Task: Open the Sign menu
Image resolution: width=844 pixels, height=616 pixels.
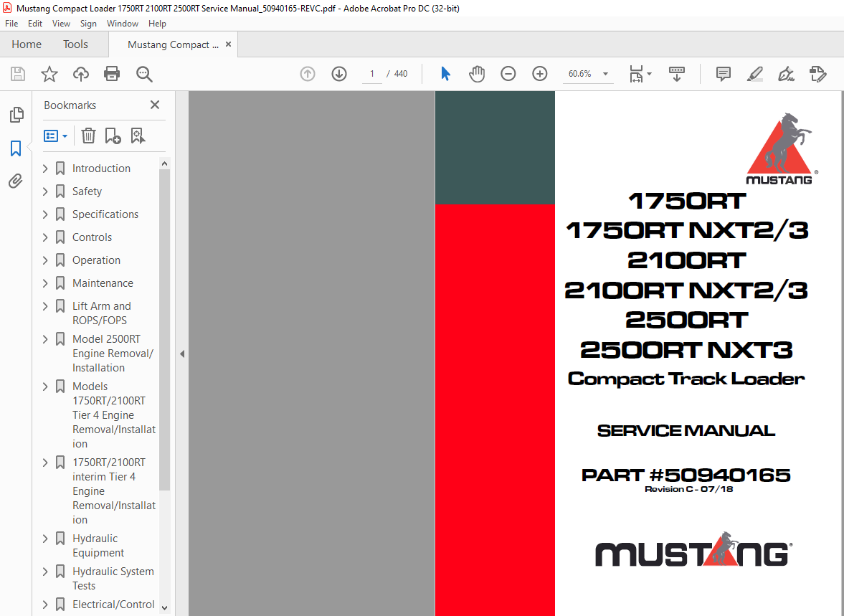Action: 88,24
